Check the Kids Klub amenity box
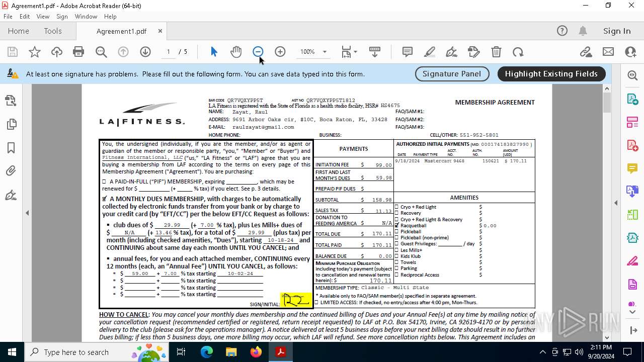 pos(396,256)
